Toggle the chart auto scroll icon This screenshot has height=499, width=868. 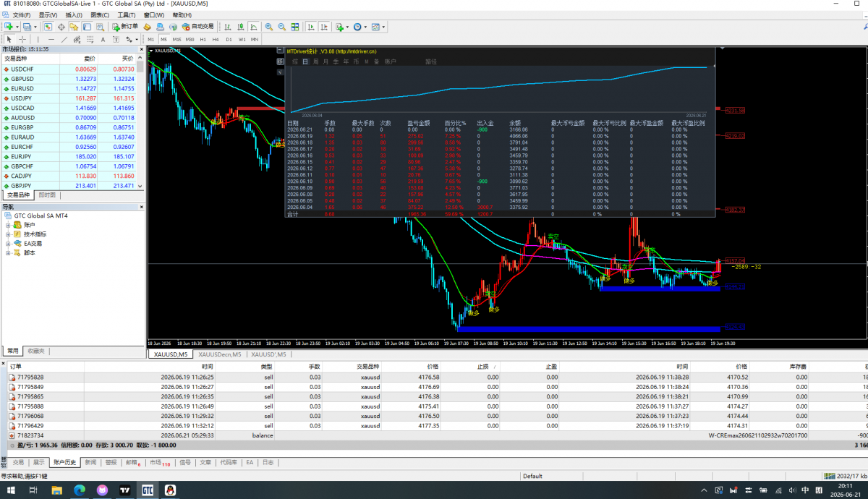311,27
